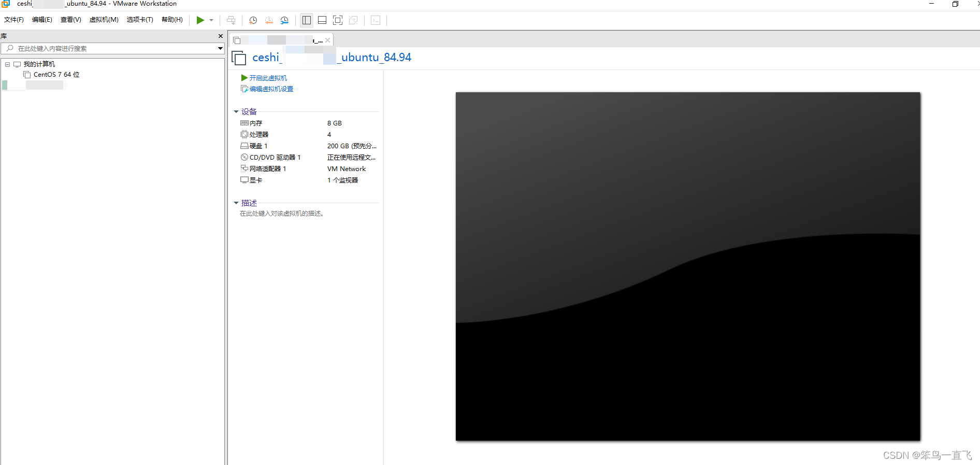
Task: Click the green Power On play button
Action: [200, 20]
